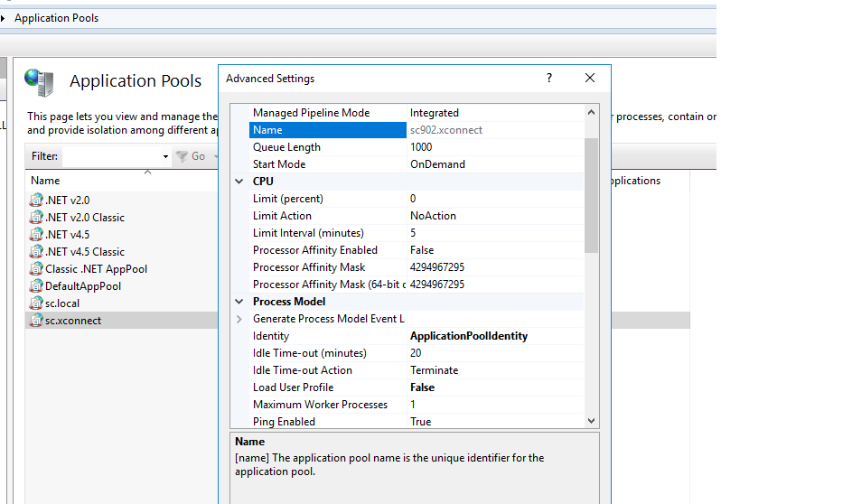Image resolution: width=852 pixels, height=504 pixels.
Task: Select the Load User Profile False value
Action: pos(422,387)
